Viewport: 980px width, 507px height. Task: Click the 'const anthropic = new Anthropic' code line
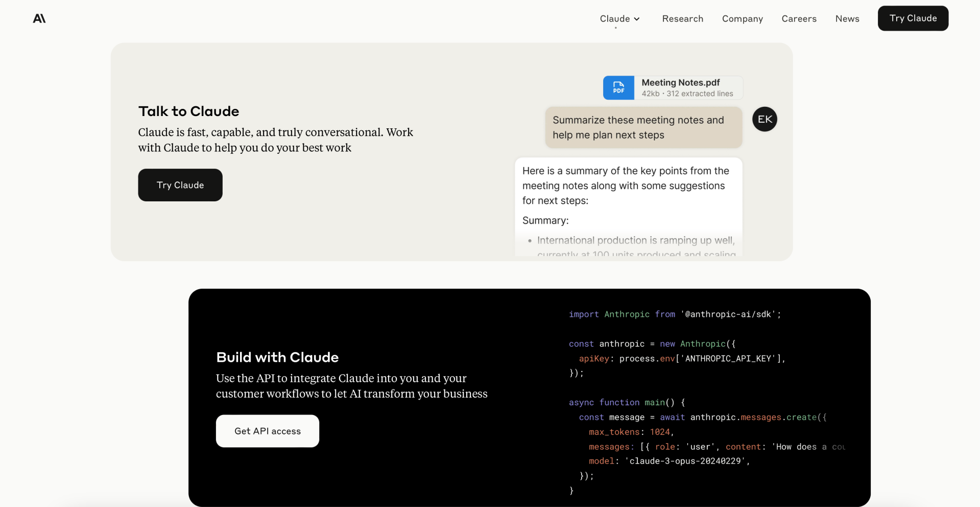click(652, 344)
